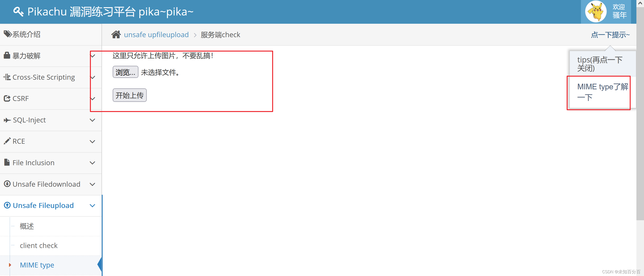This screenshot has width=644, height=276.
Task: Click the 点一下提示~ hint link
Action: (x=610, y=34)
